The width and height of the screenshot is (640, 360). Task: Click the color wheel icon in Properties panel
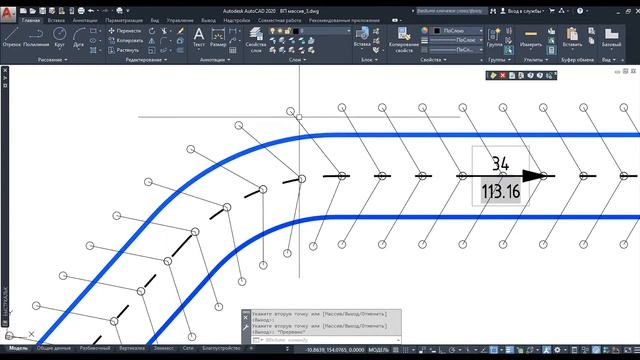coord(424,31)
